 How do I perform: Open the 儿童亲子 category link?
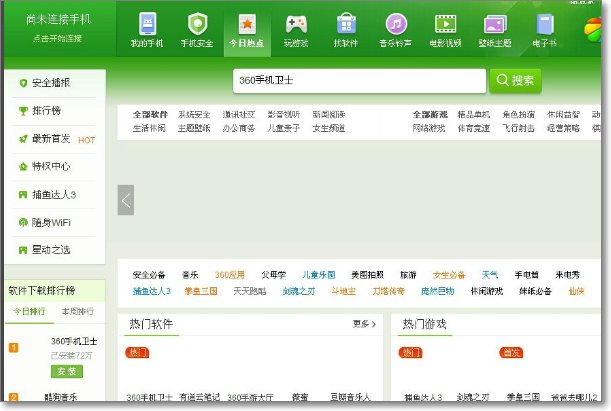pos(284,128)
